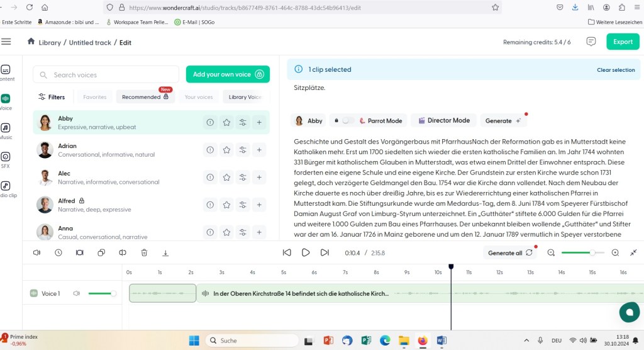
Task: Click the download clip icon in timeline toolbar
Action: click(165, 252)
